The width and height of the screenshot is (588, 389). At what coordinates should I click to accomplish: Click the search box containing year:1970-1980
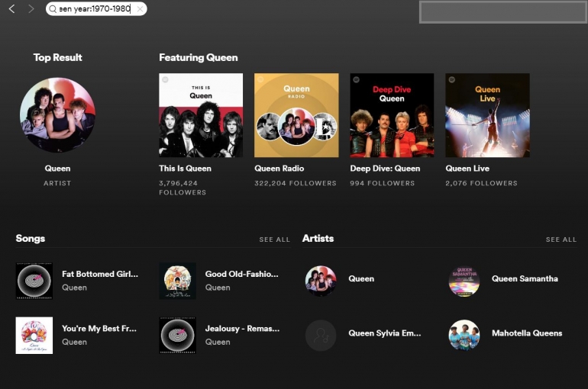[x=96, y=9]
